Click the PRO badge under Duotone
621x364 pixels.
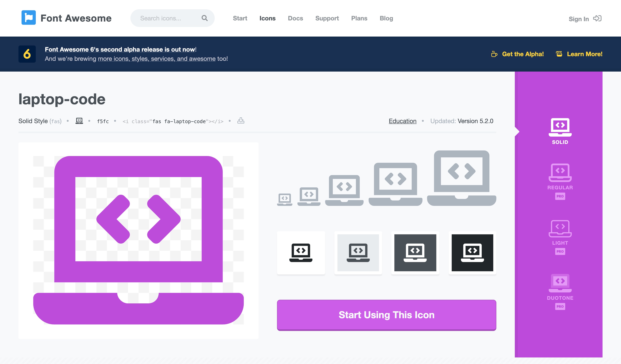click(x=560, y=307)
